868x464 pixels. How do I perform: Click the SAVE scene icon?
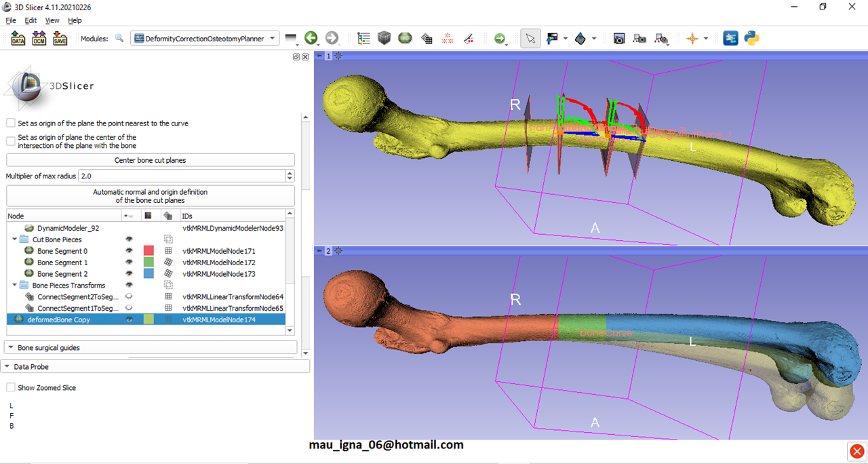(x=60, y=39)
